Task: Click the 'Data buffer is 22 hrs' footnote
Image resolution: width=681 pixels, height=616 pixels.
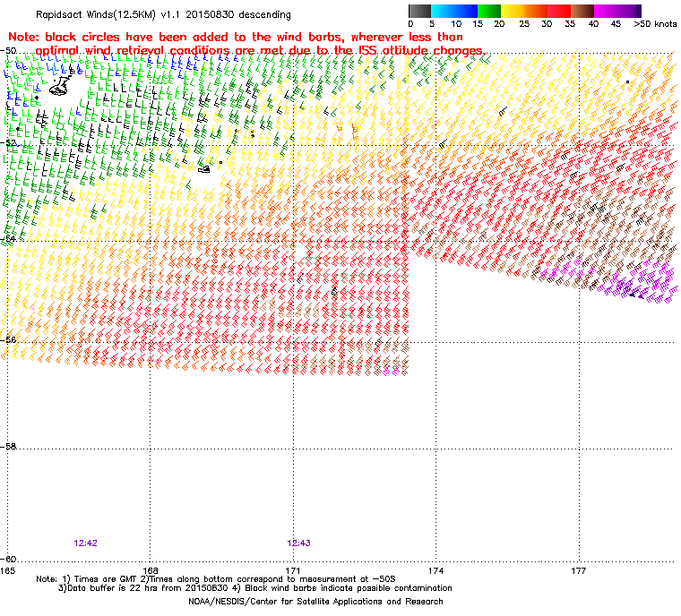Action: [255, 588]
